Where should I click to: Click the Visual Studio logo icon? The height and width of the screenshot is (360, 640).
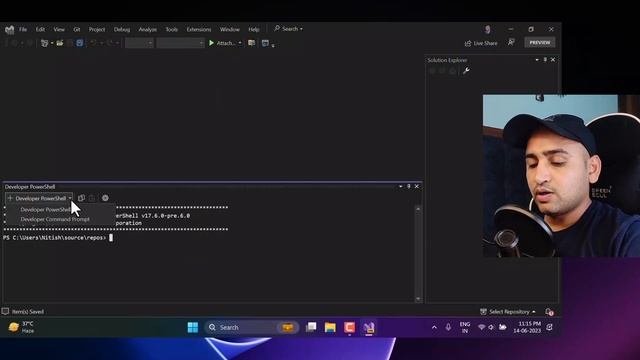[x=9, y=29]
